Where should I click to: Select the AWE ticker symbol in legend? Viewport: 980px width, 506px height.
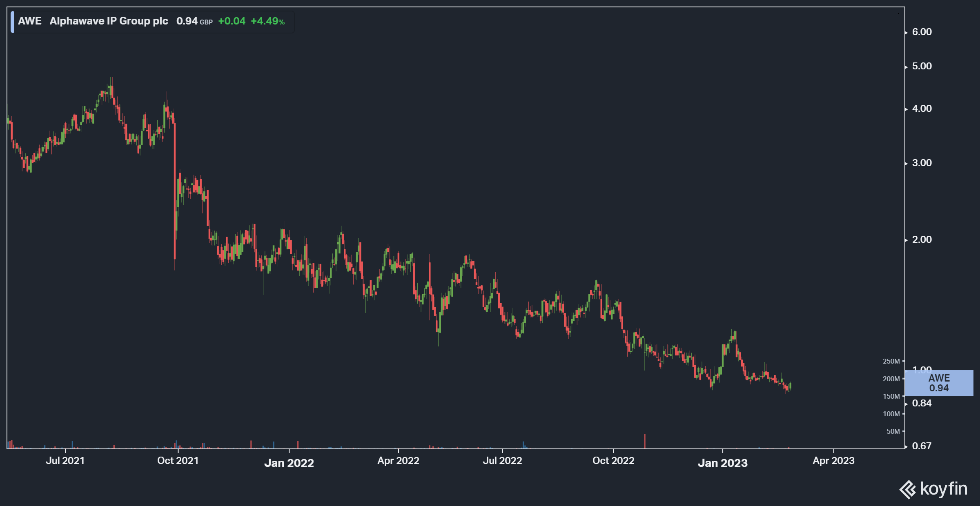[29, 21]
